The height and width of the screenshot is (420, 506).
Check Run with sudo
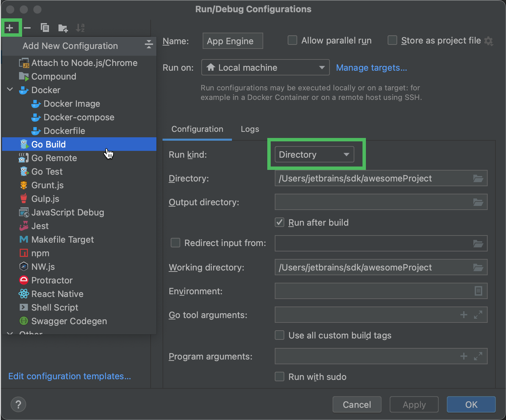(x=279, y=377)
